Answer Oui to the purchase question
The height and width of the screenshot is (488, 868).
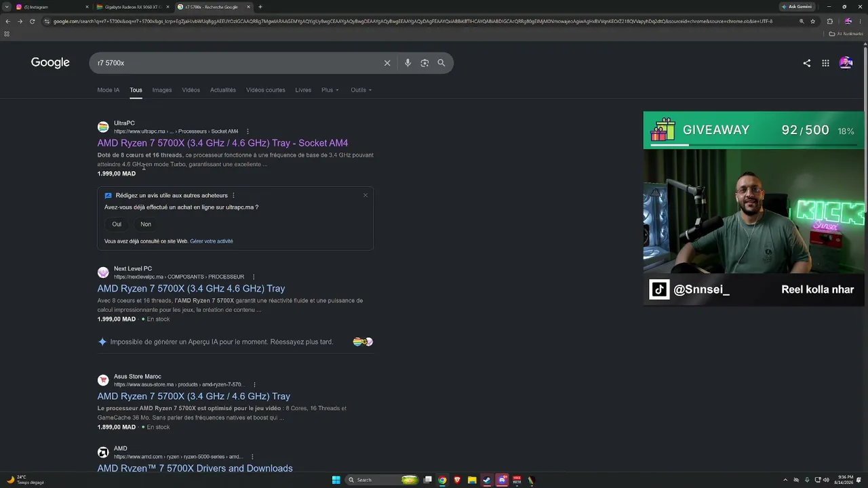pos(117,224)
